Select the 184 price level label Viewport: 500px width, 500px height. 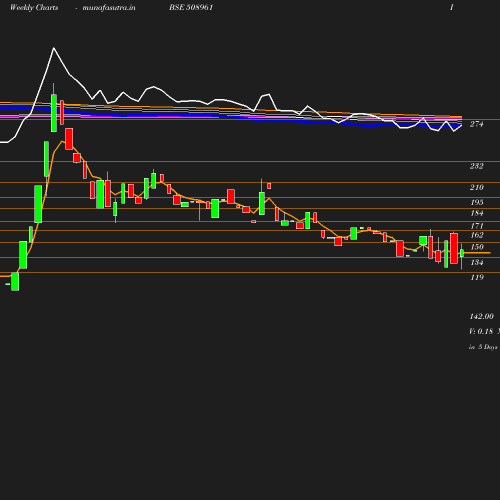pos(477,213)
